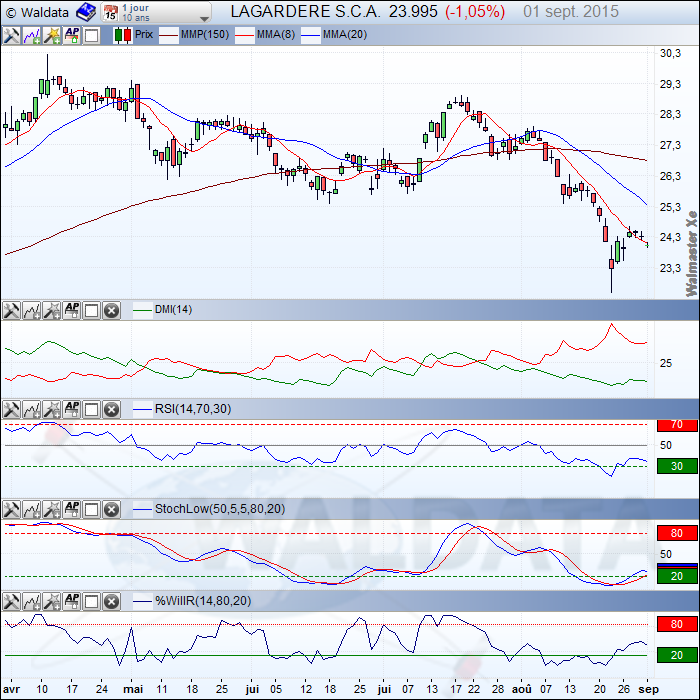Click the AP icon in RSI panel toolbar
This screenshot has width=700, height=700.
pos(72,409)
